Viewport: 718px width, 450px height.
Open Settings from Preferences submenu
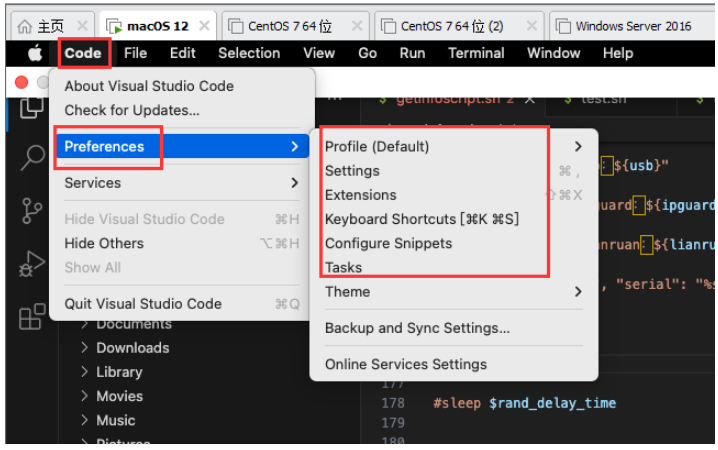pos(454,171)
